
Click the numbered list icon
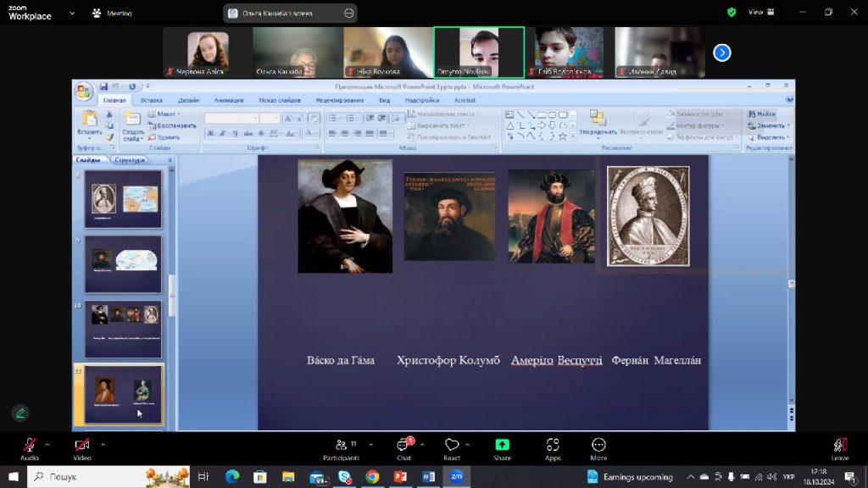tap(351, 118)
